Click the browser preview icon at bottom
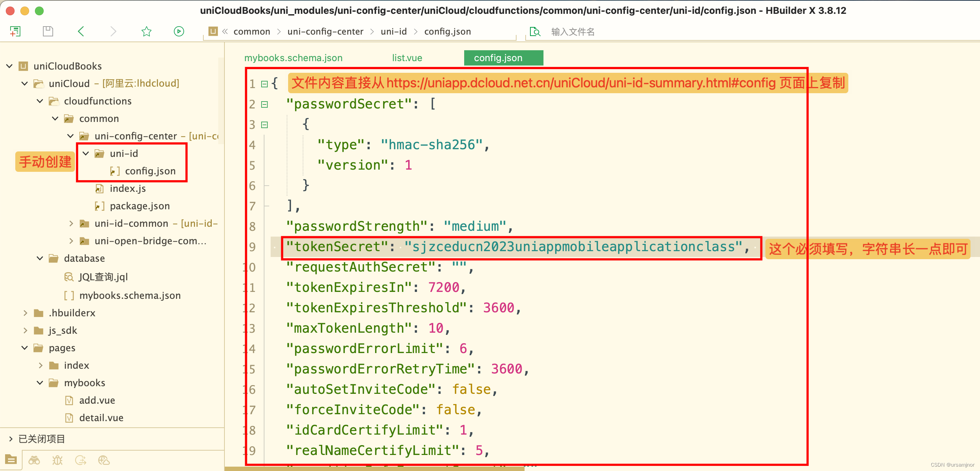This screenshot has height=471, width=980. click(104, 460)
